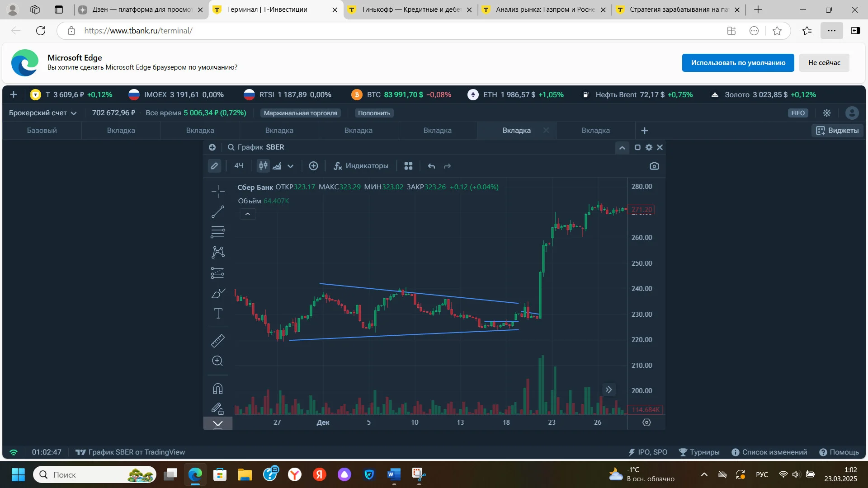
Task: Add a symbol to compare
Action: click(x=313, y=166)
